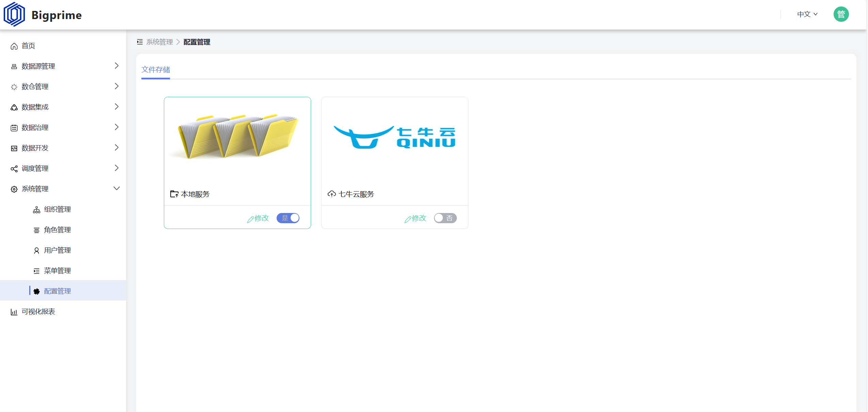Expand the 数据开发 chevron
This screenshot has width=868, height=412.
[117, 148]
